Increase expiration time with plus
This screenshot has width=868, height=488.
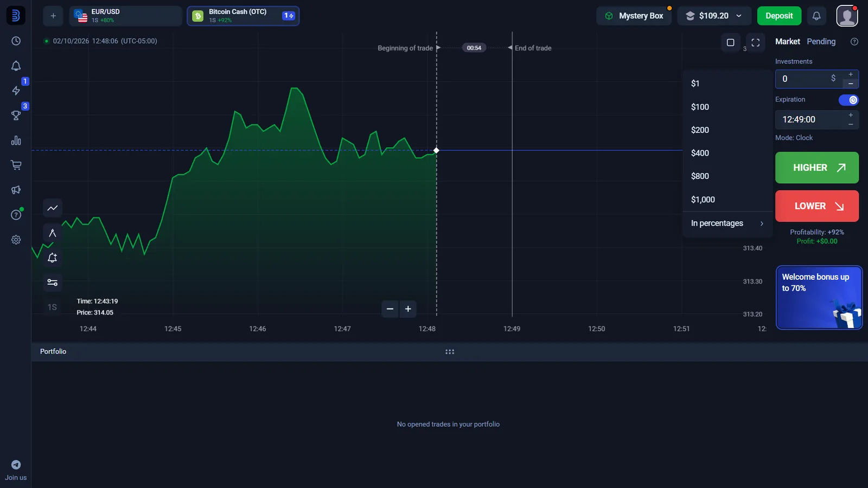(851, 115)
